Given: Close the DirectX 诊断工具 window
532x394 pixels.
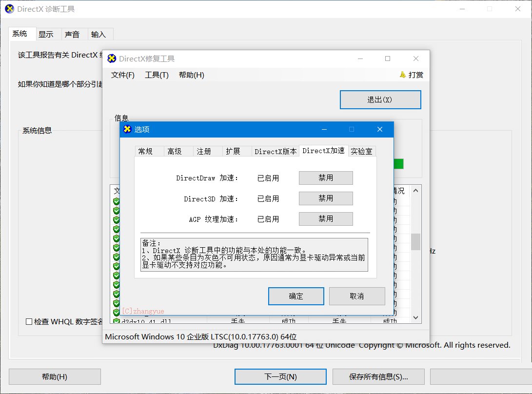Looking at the screenshot, I should [x=518, y=9].
